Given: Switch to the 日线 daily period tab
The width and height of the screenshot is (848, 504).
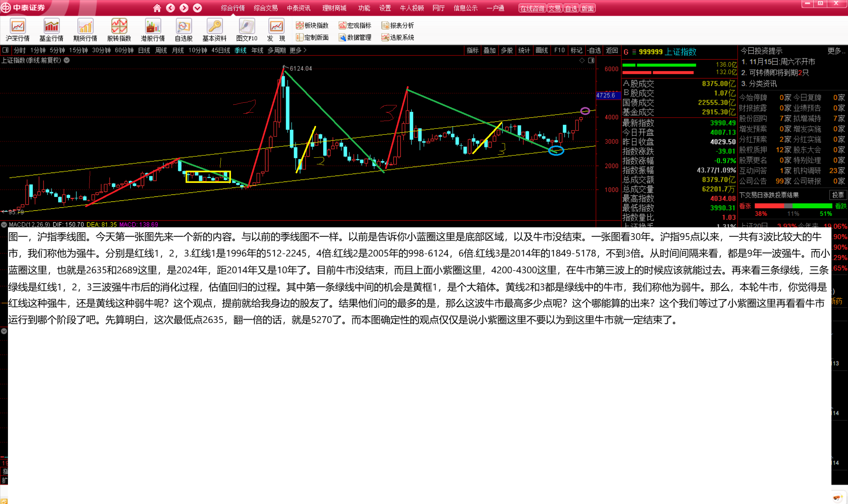Looking at the screenshot, I should click(x=144, y=50).
